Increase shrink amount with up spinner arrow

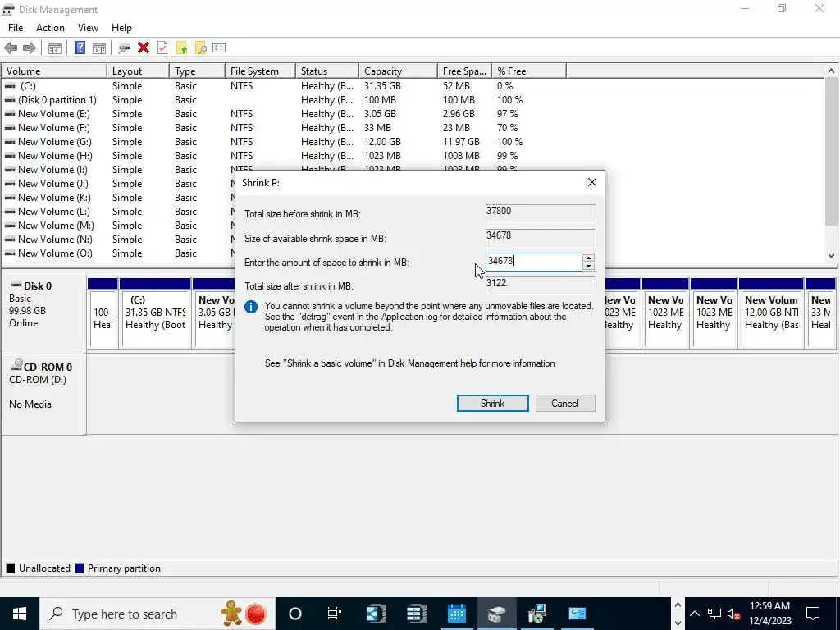(x=588, y=258)
